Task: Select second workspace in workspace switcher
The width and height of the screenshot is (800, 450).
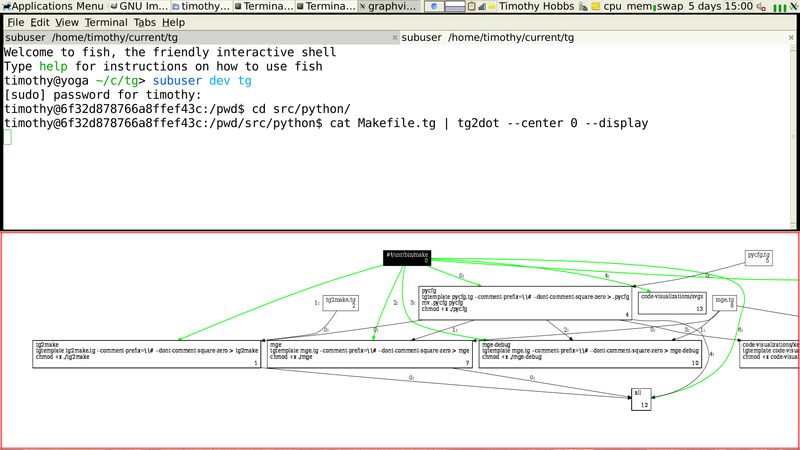Action: [455, 6]
